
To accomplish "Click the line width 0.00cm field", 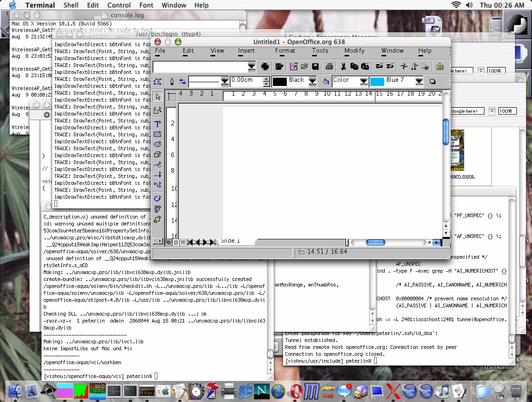I will [x=247, y=81].
